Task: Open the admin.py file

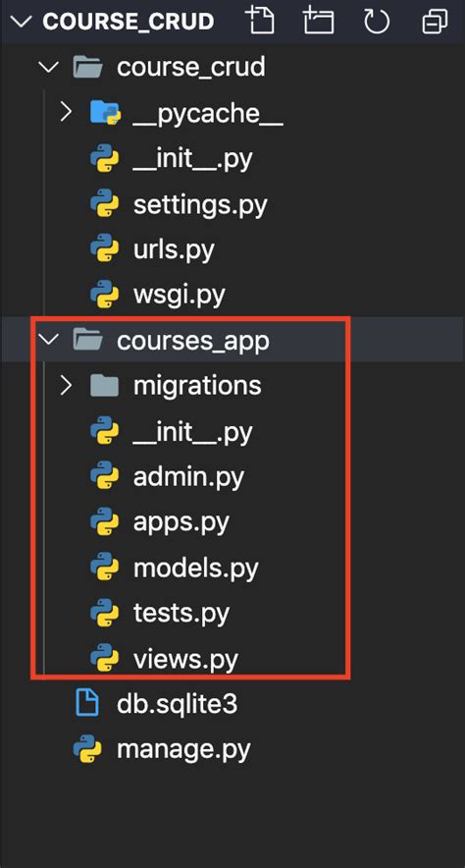Action: point(188,477)
